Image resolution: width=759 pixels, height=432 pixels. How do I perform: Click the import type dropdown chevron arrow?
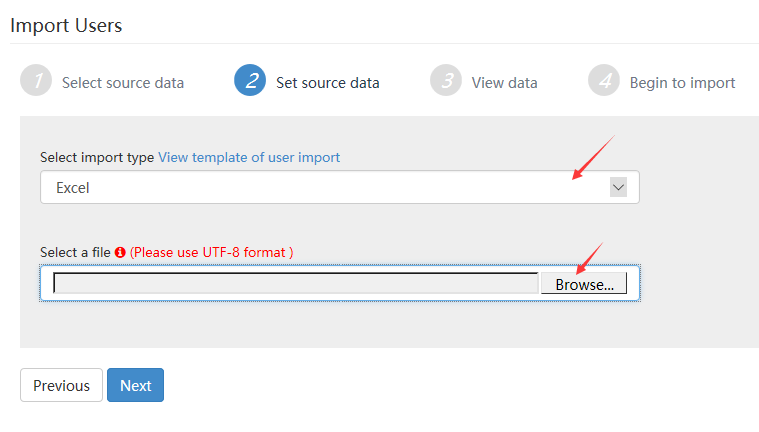(x=618, y=187)
